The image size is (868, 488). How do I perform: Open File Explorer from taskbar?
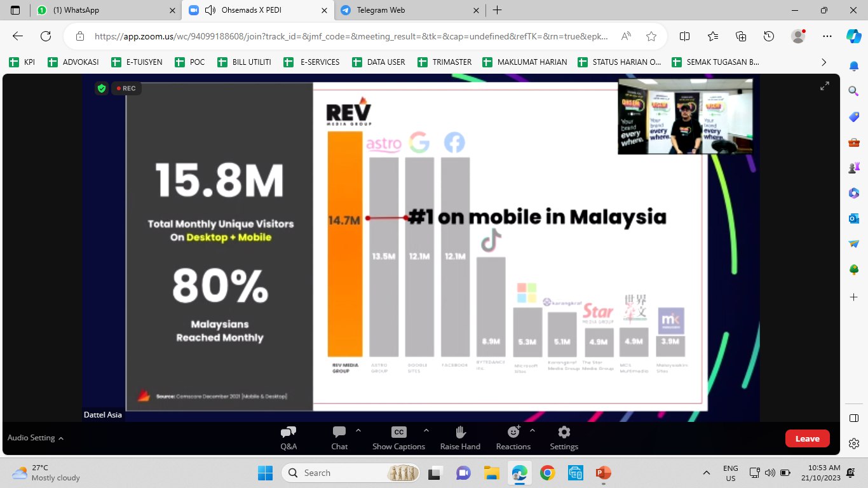click(491, 473)
